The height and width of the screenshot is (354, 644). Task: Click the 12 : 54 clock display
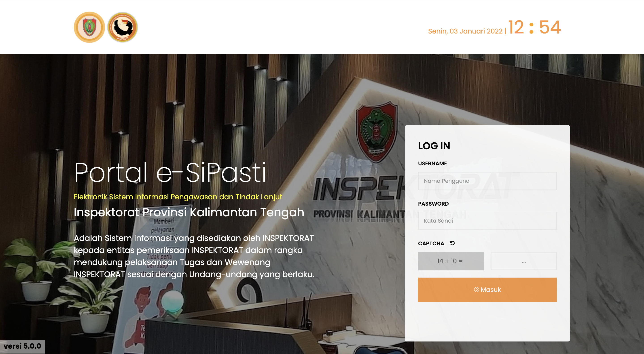point(534,27)
